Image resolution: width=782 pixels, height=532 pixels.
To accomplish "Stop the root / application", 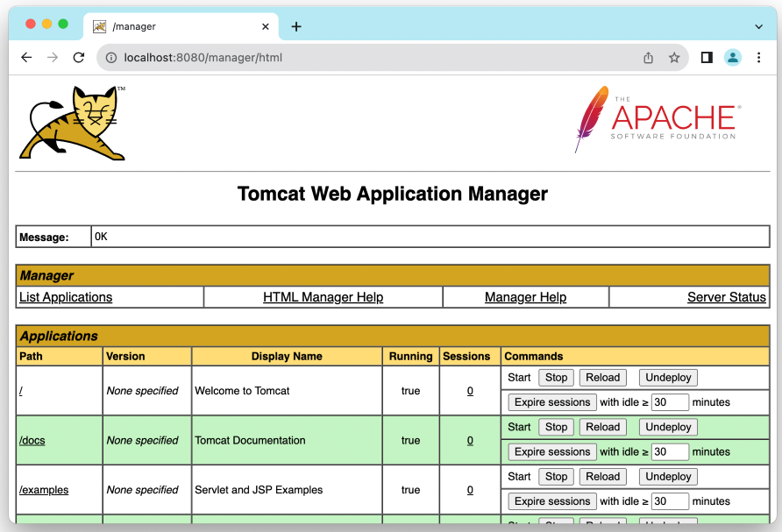I will [x=556, y=378].
